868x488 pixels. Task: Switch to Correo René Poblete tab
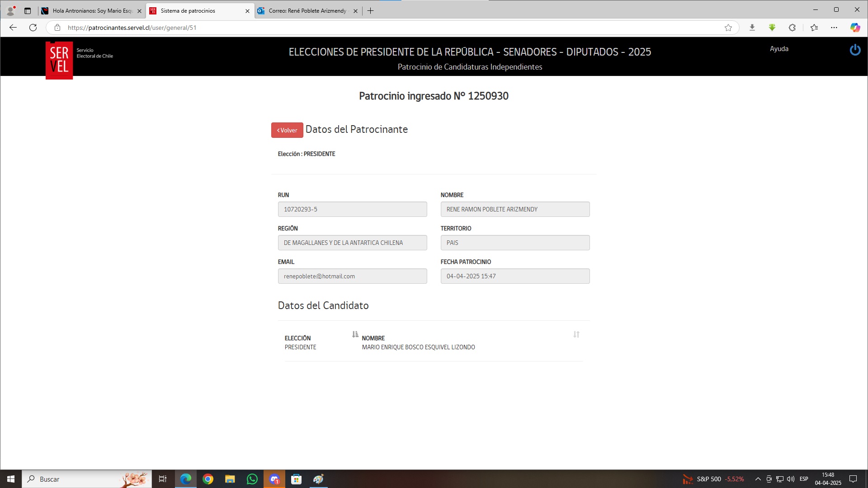point(307,11)
